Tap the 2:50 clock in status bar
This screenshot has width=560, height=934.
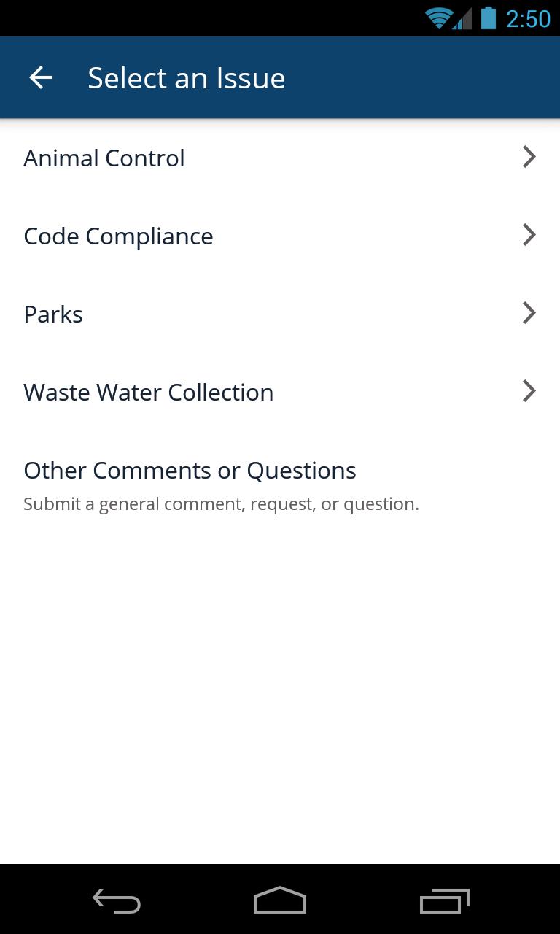click(x=528, y=19)
